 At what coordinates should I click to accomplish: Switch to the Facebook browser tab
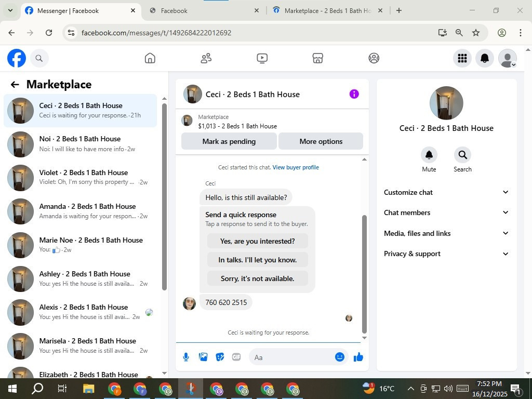click(205, 11)
